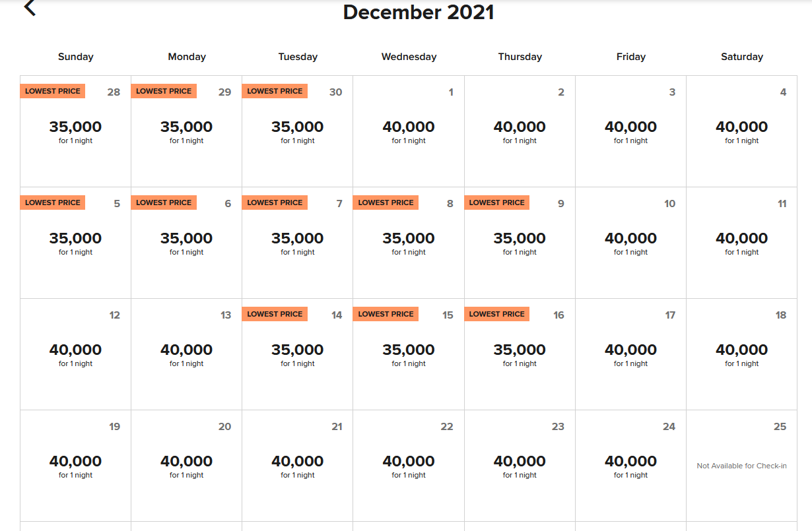Select Thursday December 2
The height and width of the screenshot is (531, 812).
[x=520, y=131]
